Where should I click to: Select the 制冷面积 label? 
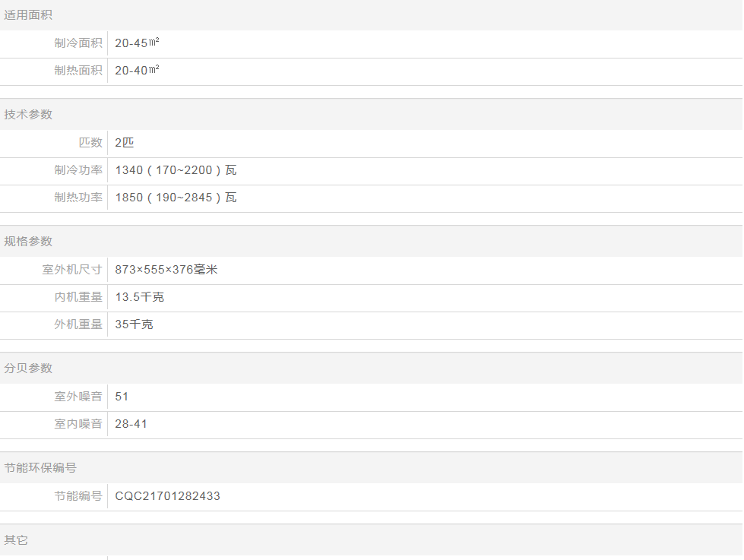pyautogui.click(x=78, y=43)
